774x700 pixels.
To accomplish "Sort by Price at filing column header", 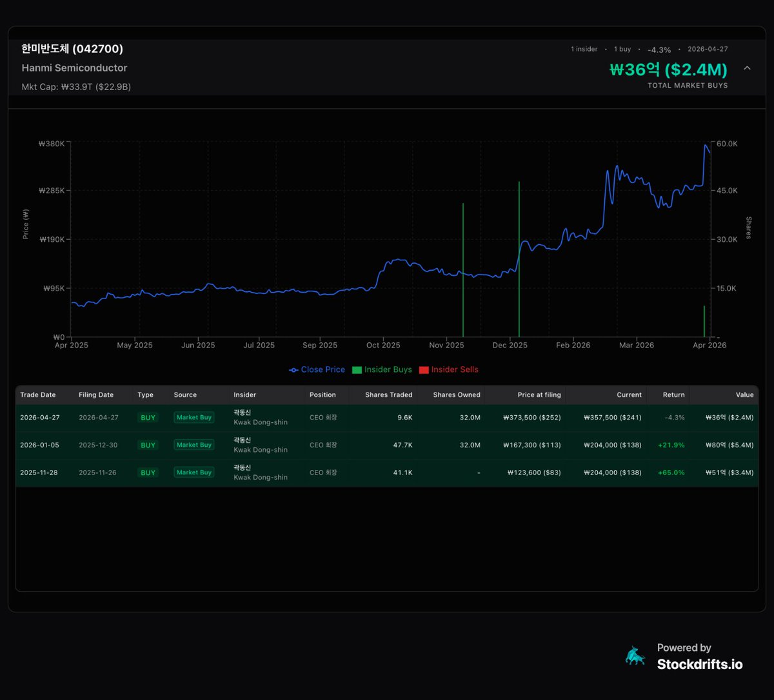I will tap(539, 394).
